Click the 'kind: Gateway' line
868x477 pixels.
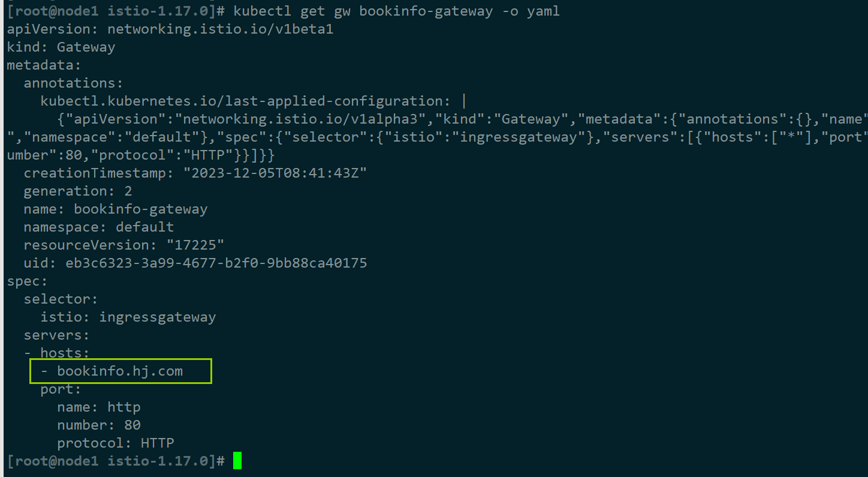click(x=61, y=47)
